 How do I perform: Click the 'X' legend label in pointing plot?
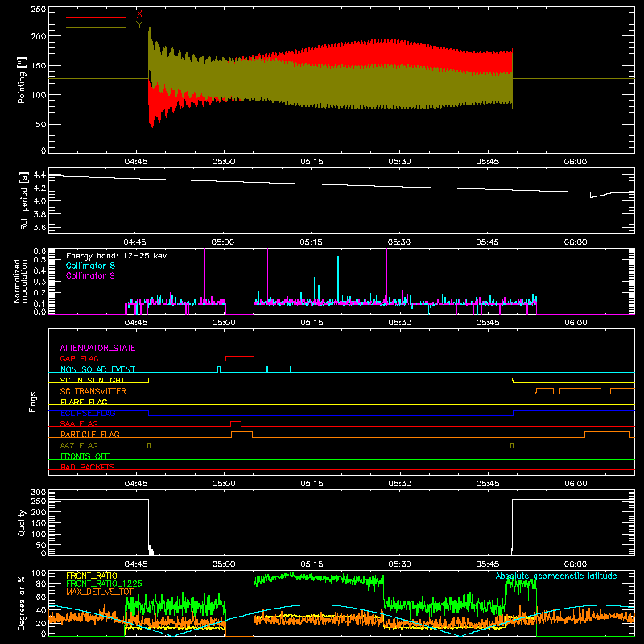tap(139, 14)
